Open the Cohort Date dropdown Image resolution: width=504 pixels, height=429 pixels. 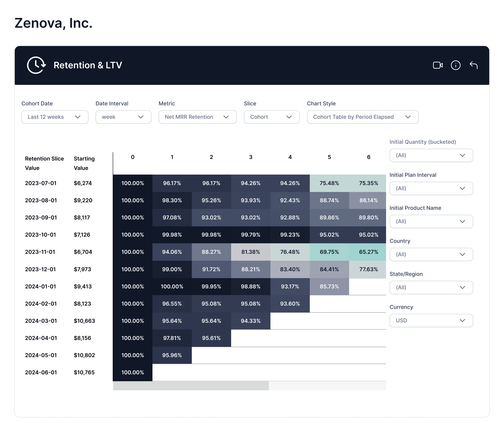[x=55, y=117]
